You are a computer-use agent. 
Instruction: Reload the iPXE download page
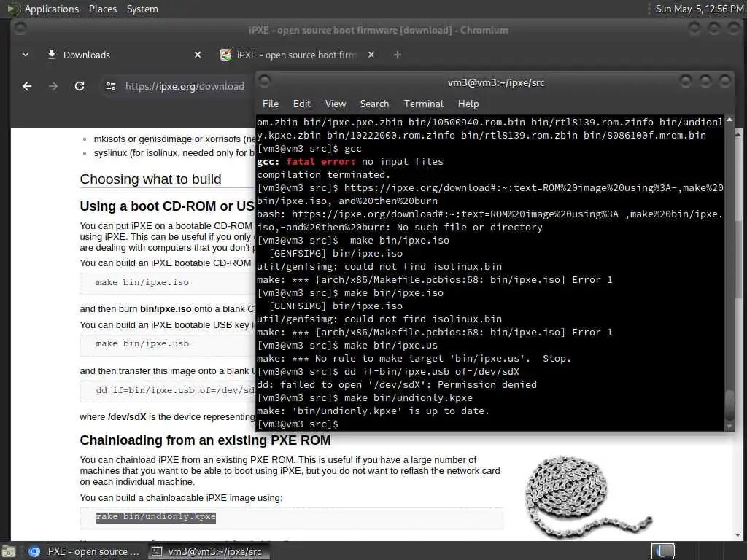pos(80,86)
